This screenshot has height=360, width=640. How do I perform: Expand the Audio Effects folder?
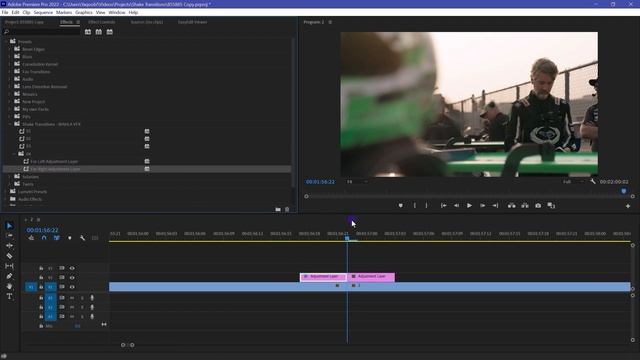pos(6,199)
